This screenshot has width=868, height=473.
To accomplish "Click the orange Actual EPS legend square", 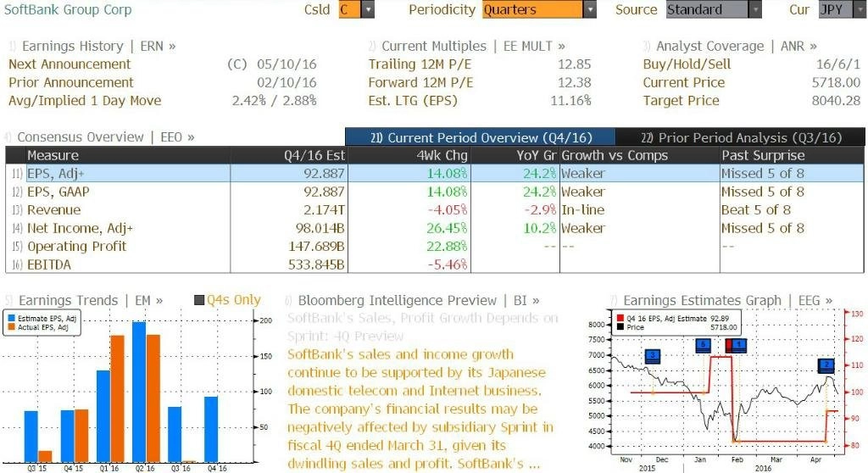I will coord(12,327).
